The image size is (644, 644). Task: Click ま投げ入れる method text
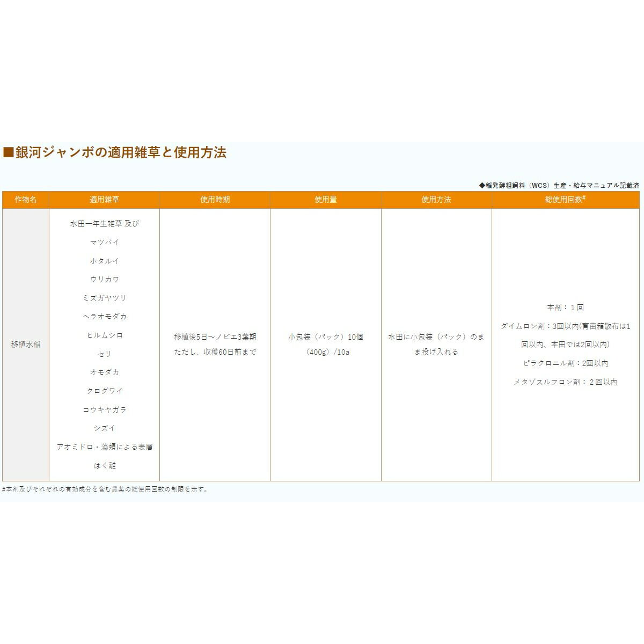click(436, 352)
